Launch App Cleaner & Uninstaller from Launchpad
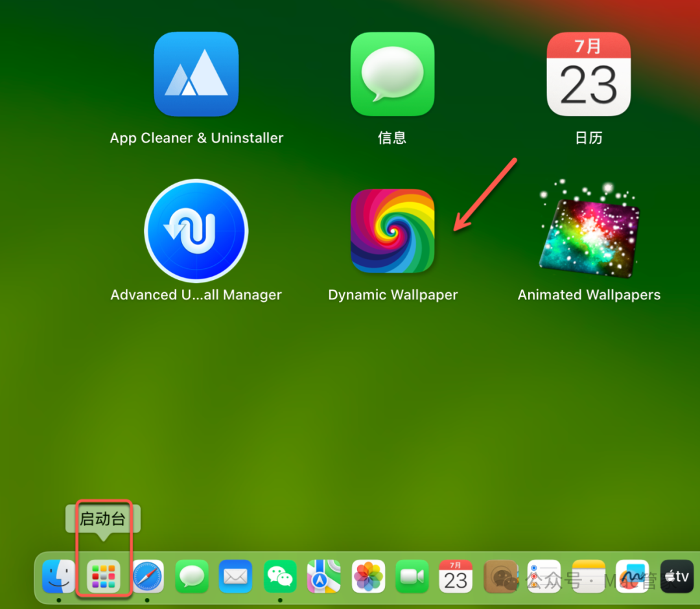700x609 pixels. pos(196,74)
